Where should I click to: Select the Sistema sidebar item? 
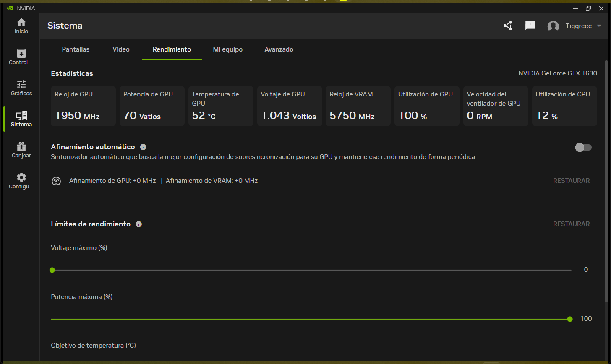tap(21, 119)
